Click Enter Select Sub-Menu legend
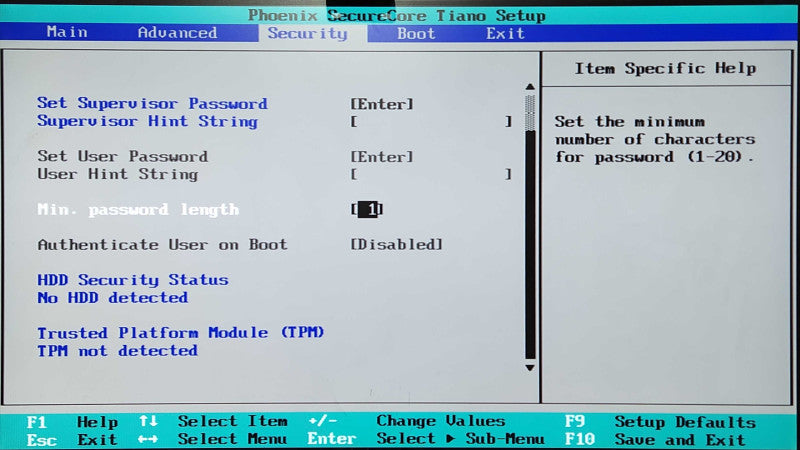The width and height of the screenshot is (800, 450). [x=426, y=439]
